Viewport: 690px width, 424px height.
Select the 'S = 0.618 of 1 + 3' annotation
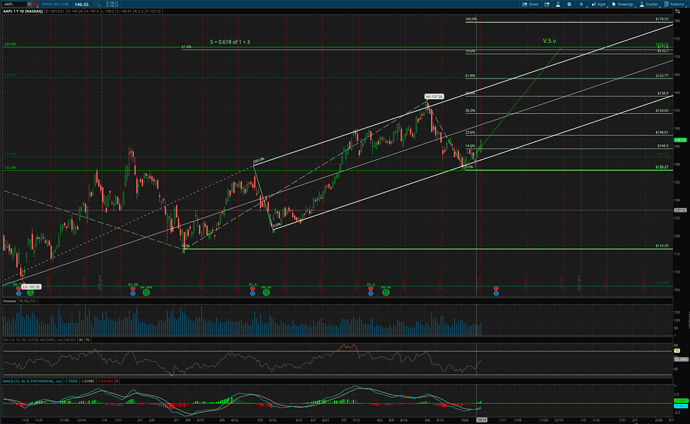coord(230,42)
